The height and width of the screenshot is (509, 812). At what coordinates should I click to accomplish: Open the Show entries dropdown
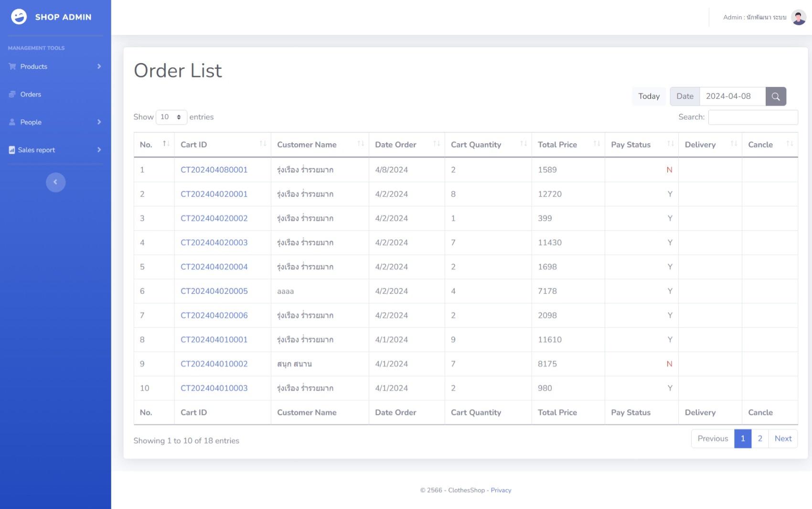(171, 117)
